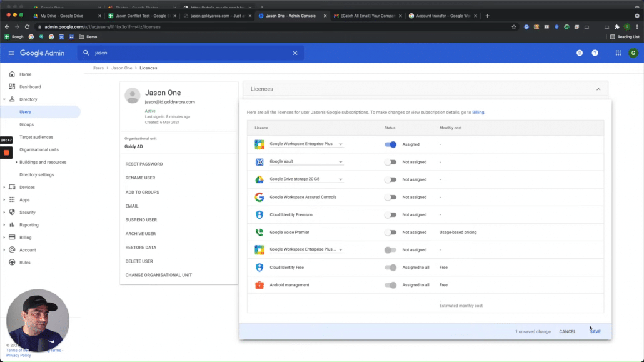
Task: Toggle Cloud Identity Free switch
Action: (390, 268)
